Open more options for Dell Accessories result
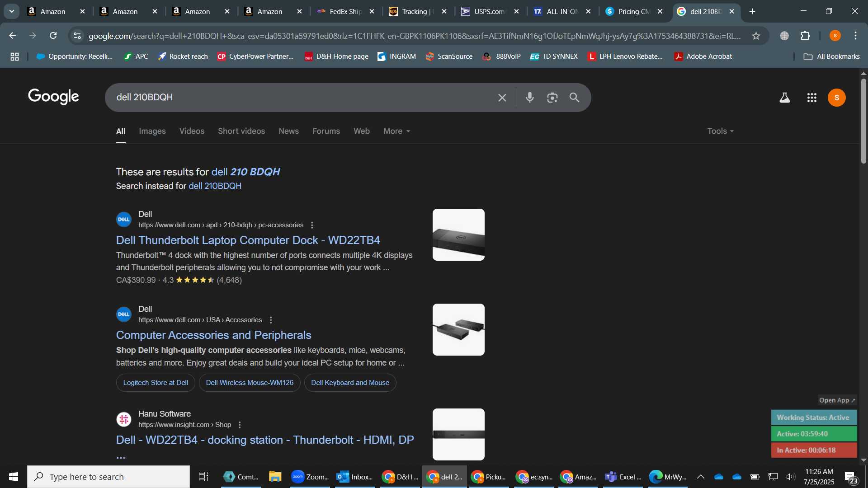The width and height of the screenshot is (868, 488). (x=271, y=320)
